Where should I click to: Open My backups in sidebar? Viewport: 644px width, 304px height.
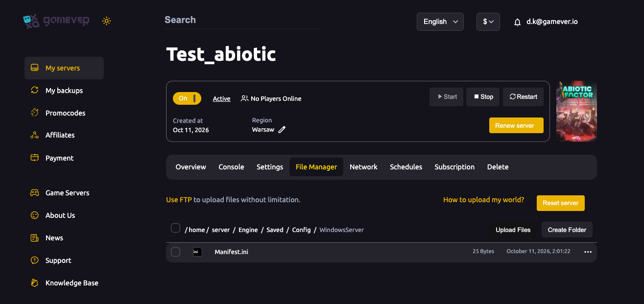tap(64, 91)
